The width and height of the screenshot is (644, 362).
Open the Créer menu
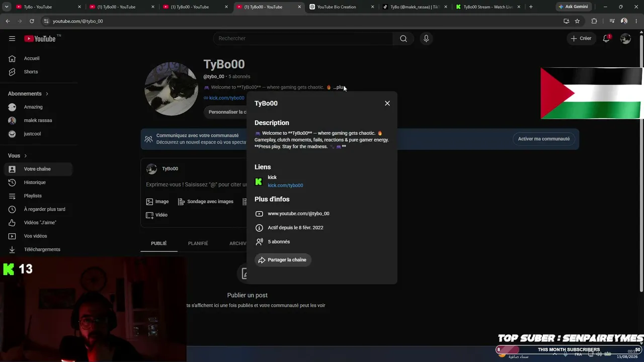click(582, 39)
